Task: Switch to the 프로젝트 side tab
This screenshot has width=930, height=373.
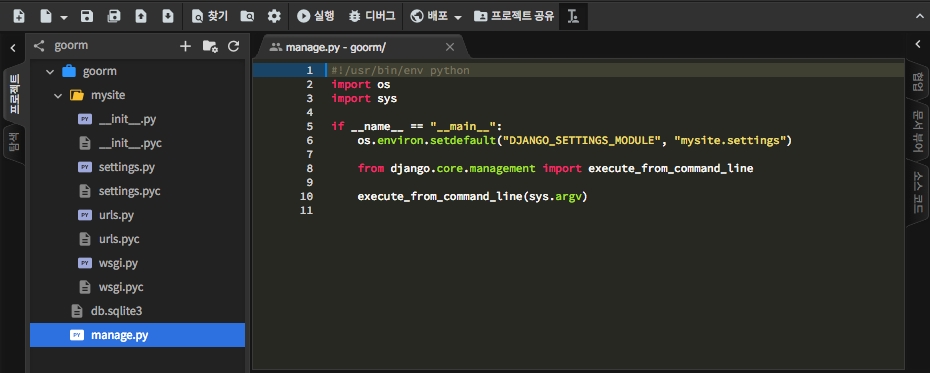Action: pos(14,94)
